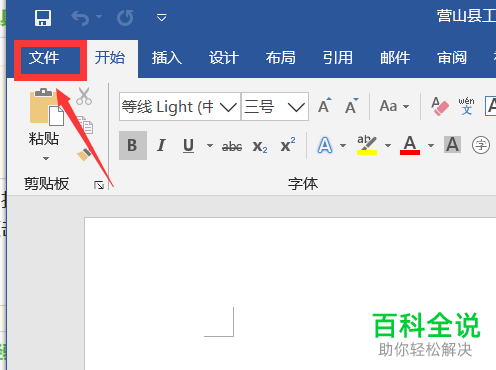Toggle Character Shading gray A icon
The height and width of the screenshot is (370, 496).
(x=453, y=145)
